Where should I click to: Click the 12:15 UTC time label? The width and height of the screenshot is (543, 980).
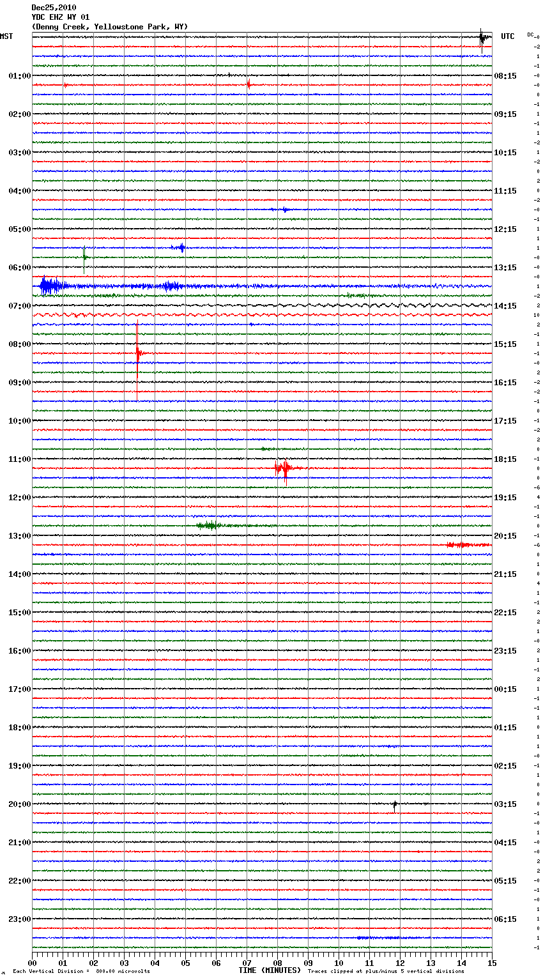point(505,229)
